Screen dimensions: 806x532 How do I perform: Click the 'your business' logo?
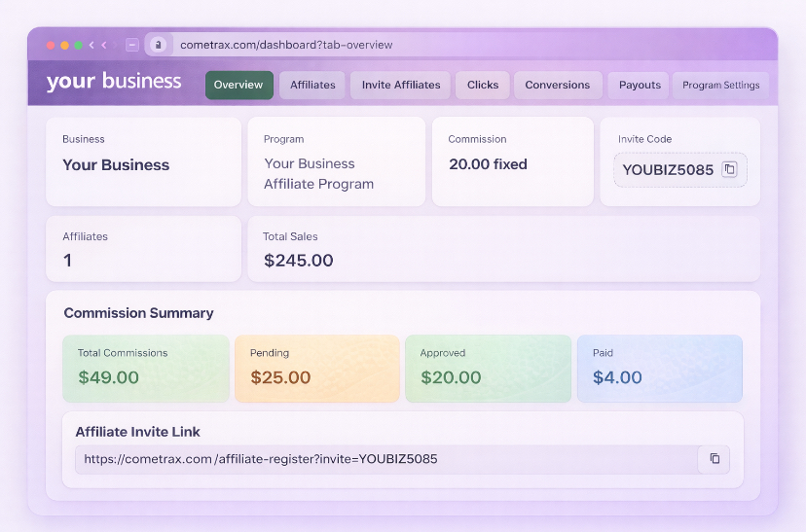pyautogui.click(x=114, y=81)
